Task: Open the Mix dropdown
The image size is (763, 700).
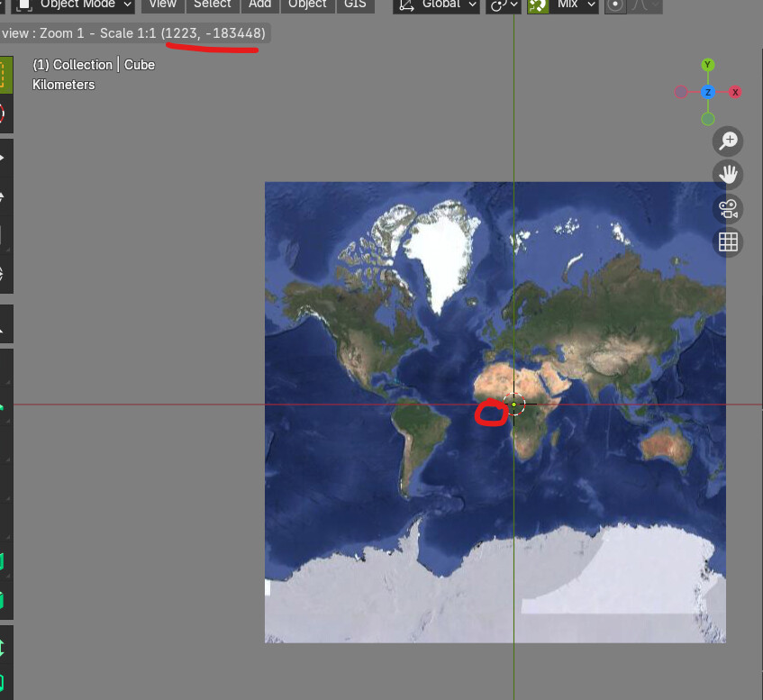Action: click(x=574, y=5)
